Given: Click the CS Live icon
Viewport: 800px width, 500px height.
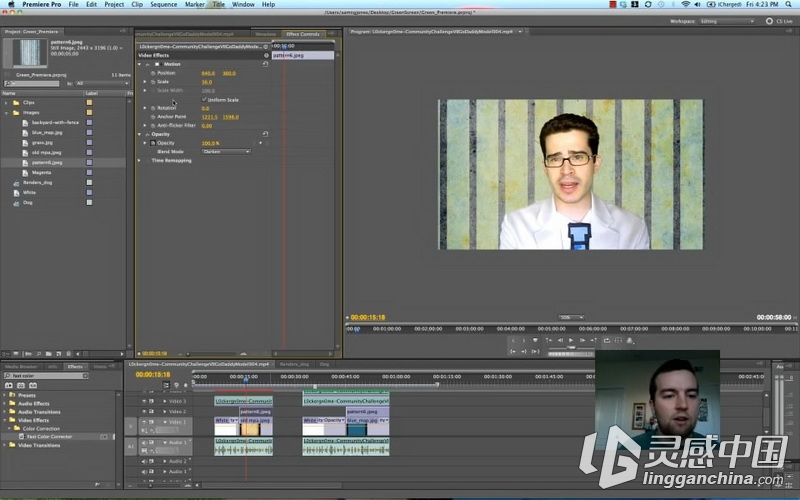Looking at the screenshot, I should pyautogui.click(x=769, y=21).
